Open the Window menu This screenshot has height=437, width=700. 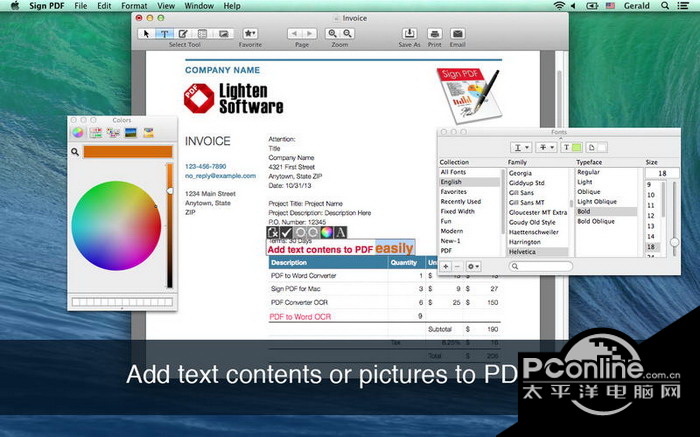(x=199, y=6)
